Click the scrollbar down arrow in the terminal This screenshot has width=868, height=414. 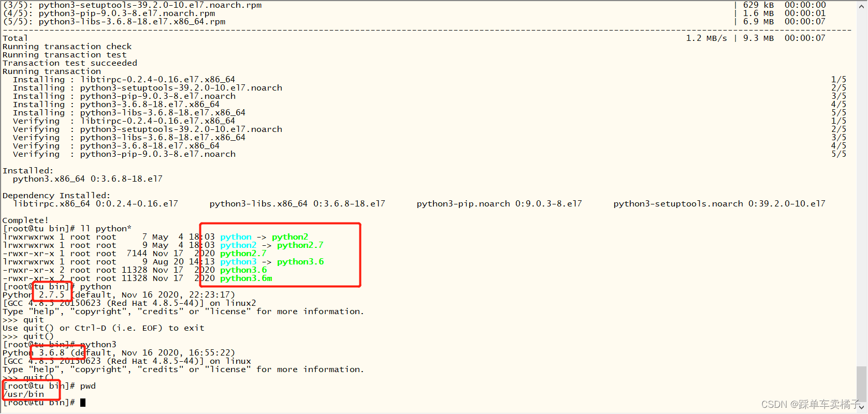tap(862, 407)
